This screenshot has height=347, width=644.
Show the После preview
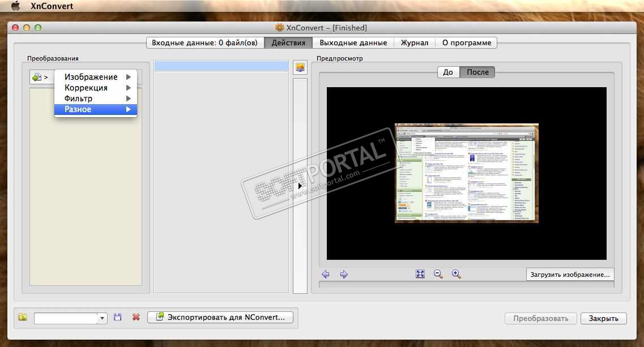(477, 72)
